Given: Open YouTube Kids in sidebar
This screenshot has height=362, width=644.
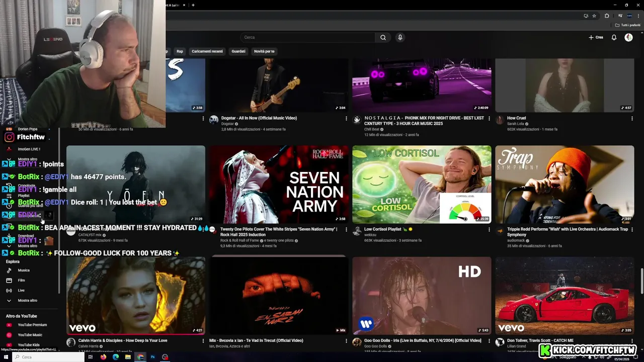Looking at the screenshot, I should (30, 345).
